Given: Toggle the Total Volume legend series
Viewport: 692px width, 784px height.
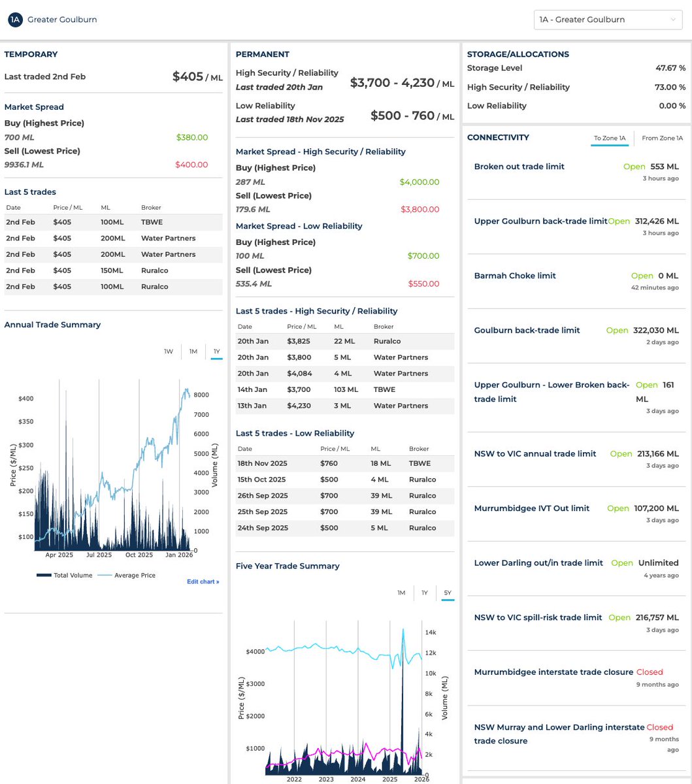Looking at the screenshot, I should tap(65, 575).
